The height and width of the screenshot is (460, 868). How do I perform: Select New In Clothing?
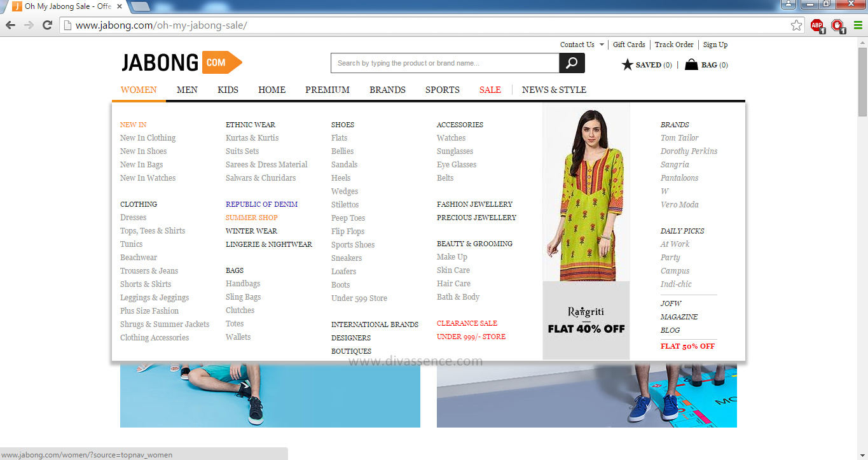(x=148, y=138)
